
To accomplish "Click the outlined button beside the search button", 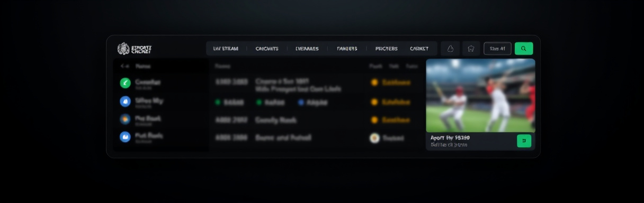I will [497, 49].
